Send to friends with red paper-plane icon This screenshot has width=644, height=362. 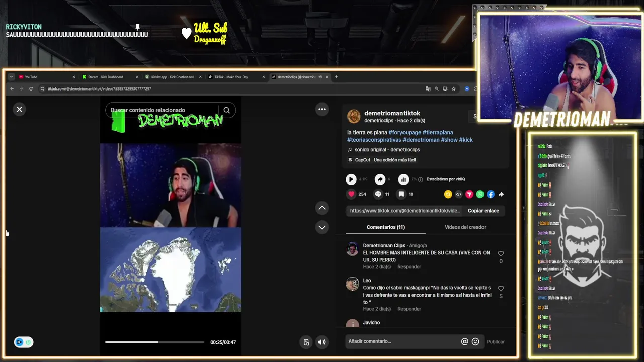(x=469, y=194)
